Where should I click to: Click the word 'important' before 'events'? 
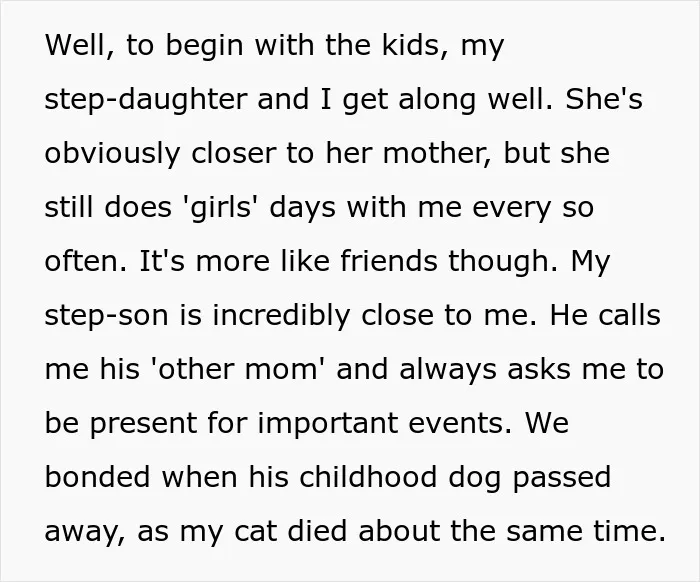[328, 424]
